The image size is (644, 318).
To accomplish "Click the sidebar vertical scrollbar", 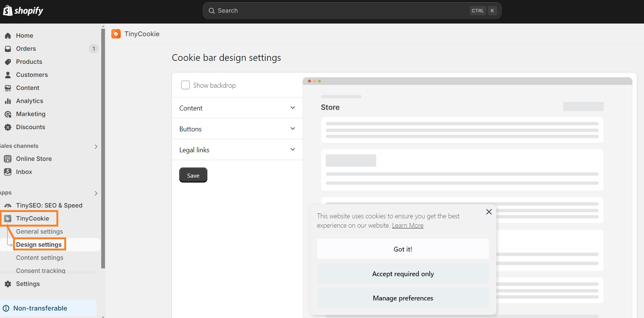I will [103, 149].
